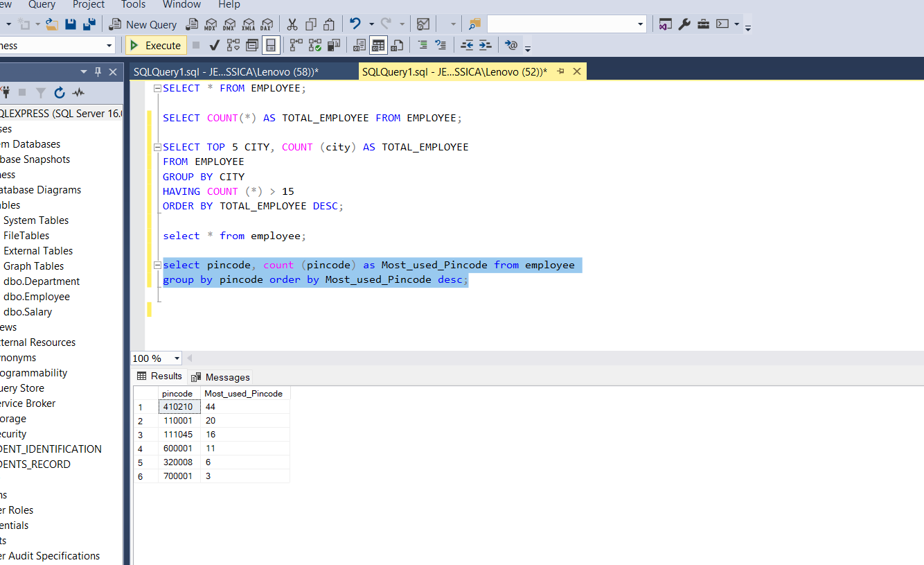The image size is (924, 565).
Task: Select the Results to File icon
Action: pos(397,45)
